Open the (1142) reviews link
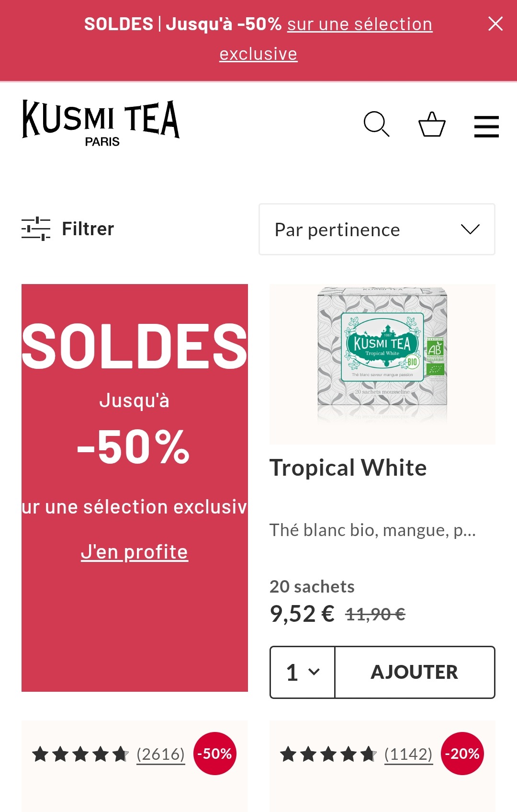The height and width of the screenshot is (812, 517). pos(408,753)
